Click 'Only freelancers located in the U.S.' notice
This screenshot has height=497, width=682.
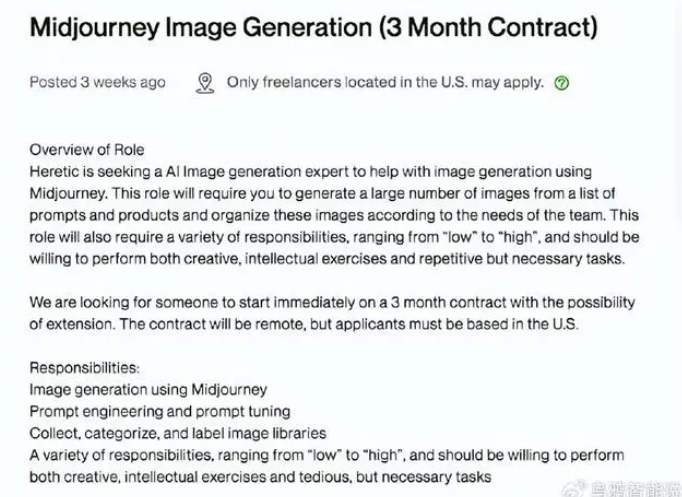[385, 82]
